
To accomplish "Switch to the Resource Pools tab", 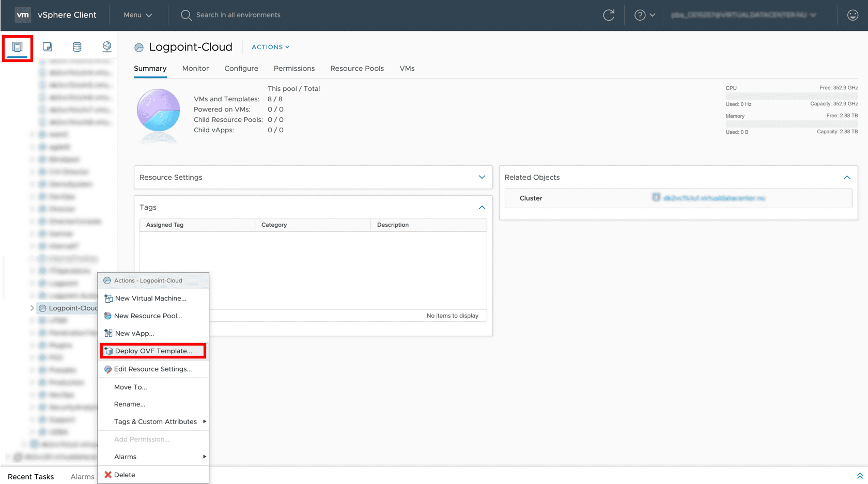I will (x=357, y=68).
